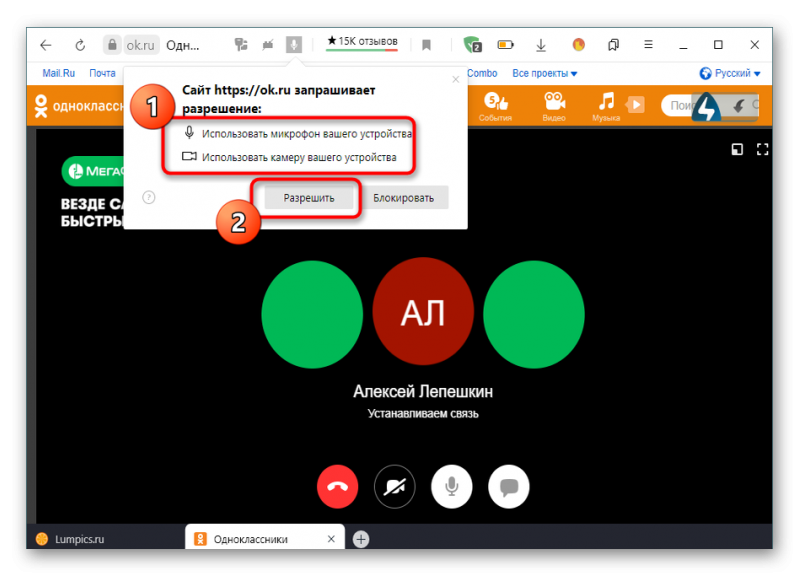Image resolution: width=800 pixels, height=576 pixels.
Task: Switch to the Lumpics.ru tab
Action: pos(106,539)
